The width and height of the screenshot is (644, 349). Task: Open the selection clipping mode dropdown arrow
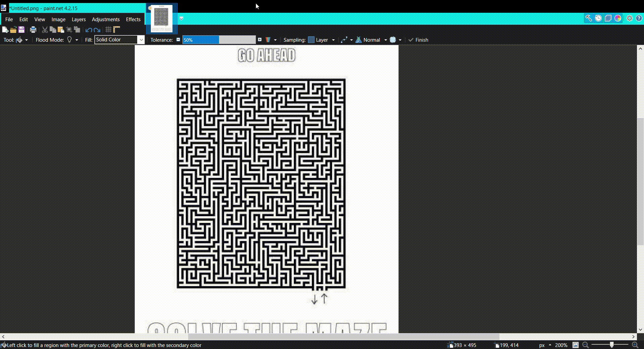click(x=400, y=40)
